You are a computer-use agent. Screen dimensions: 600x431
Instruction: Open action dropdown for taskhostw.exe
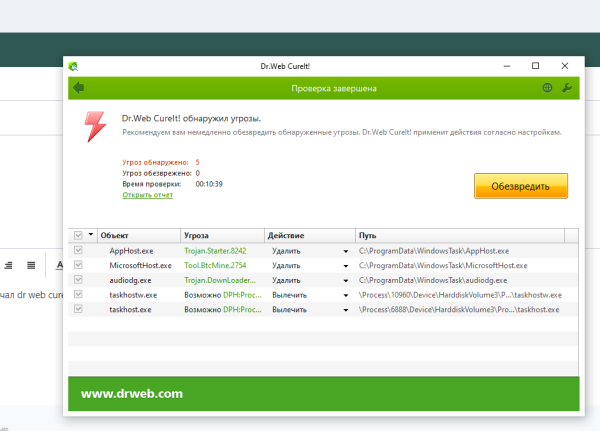(346, 295)
